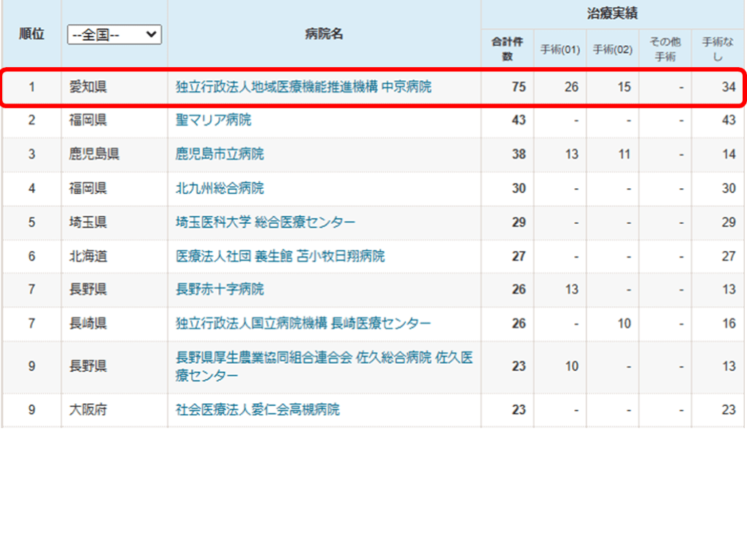Open the 中京病院 hospital link

coord(303,87)
